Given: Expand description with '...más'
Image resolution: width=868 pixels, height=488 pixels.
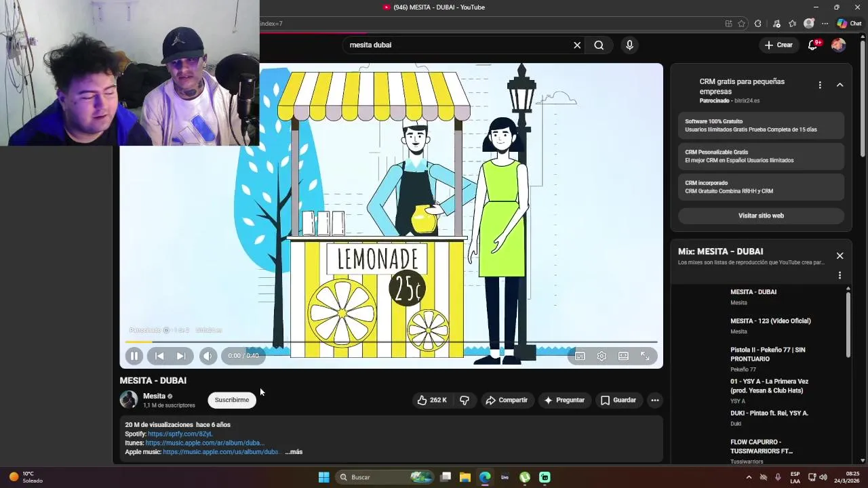Looking at the screenshot, I should coord(294,451).
